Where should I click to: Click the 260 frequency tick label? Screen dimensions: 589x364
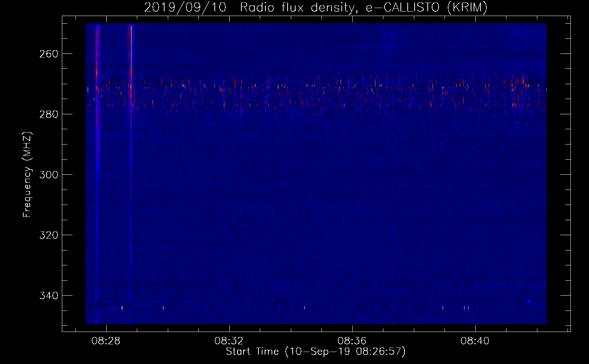[49, 54]
